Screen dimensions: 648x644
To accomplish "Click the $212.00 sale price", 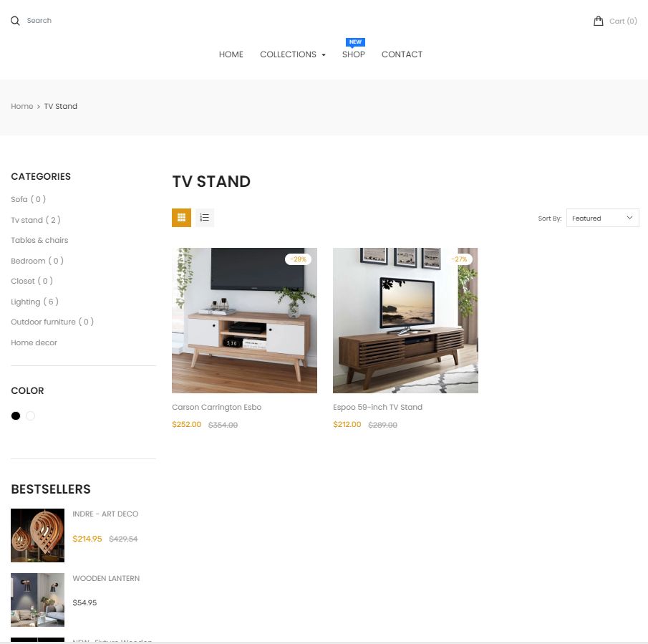I will point(347,425).
